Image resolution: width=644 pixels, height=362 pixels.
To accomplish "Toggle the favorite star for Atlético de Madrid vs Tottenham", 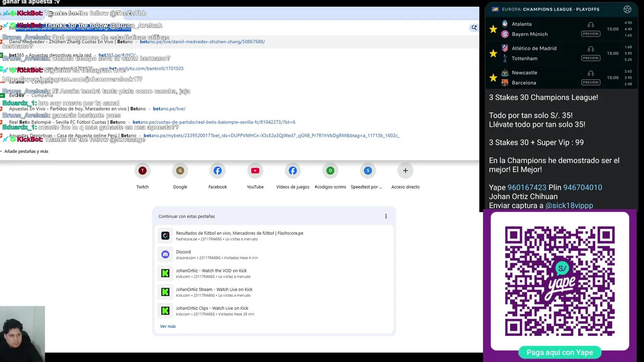I will point(493,53).
